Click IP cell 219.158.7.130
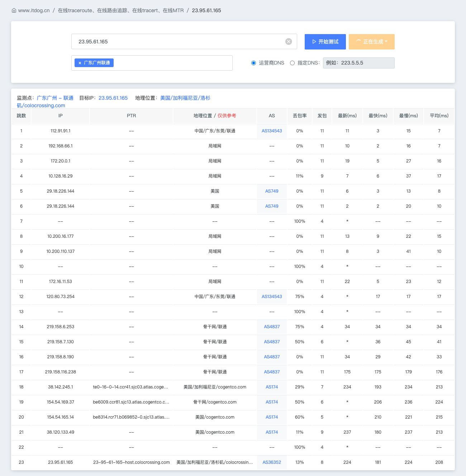 pos(61,342)
